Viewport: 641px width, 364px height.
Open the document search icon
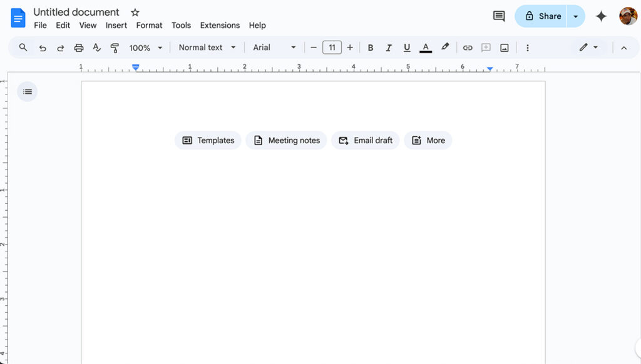point(23,47)
